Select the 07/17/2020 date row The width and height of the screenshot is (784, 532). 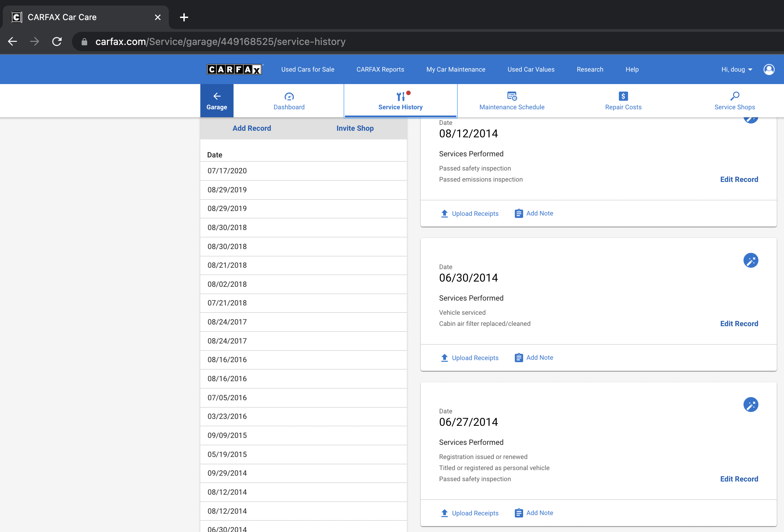pyautogui.click(x=303, y=171)
